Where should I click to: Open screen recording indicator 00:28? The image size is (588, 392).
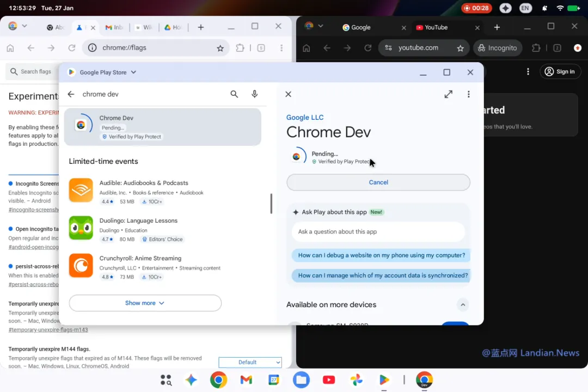tap(476, 8)
